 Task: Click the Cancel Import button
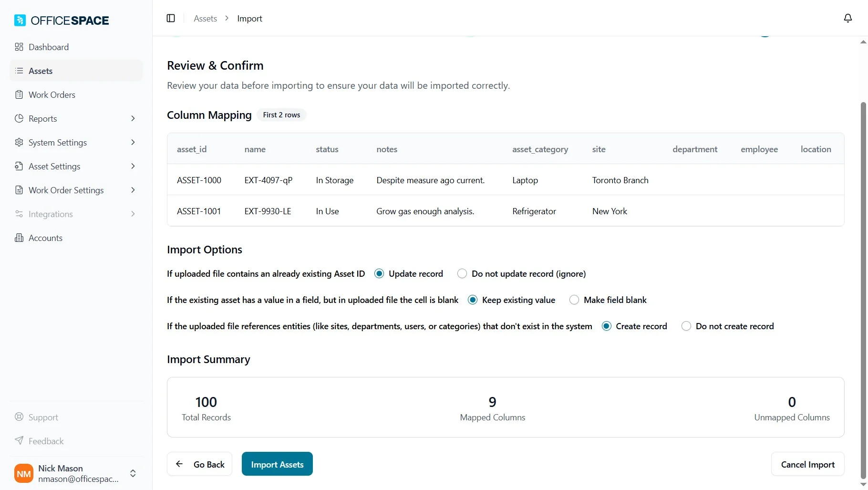click(807, 464)
